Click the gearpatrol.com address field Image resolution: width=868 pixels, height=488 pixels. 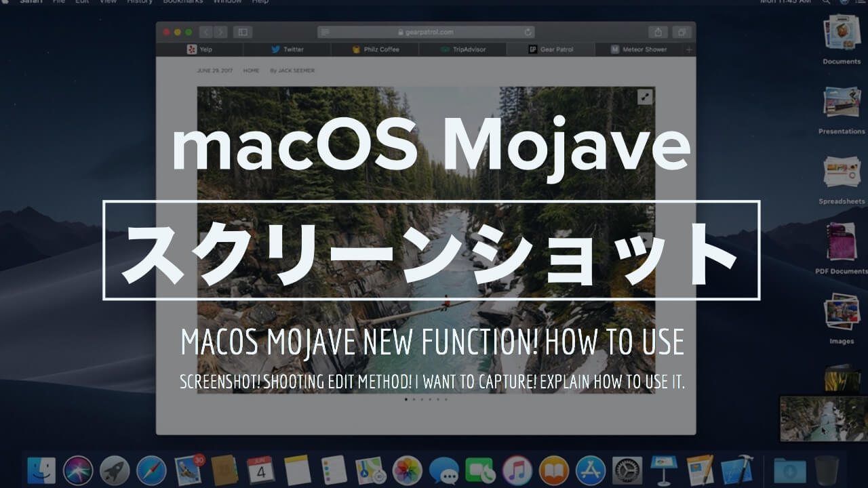coord(426,32)
